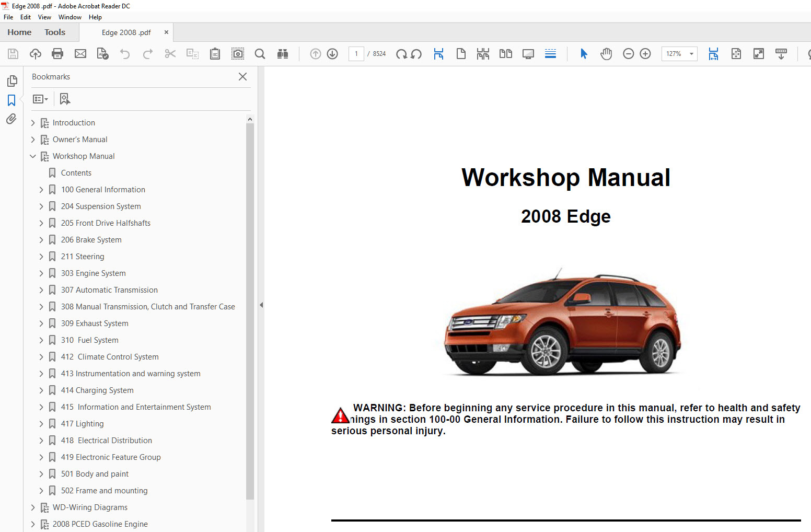The image size is (811, 532).
Task: Click the Send file by email icon
Action: [x=80, y=54]
